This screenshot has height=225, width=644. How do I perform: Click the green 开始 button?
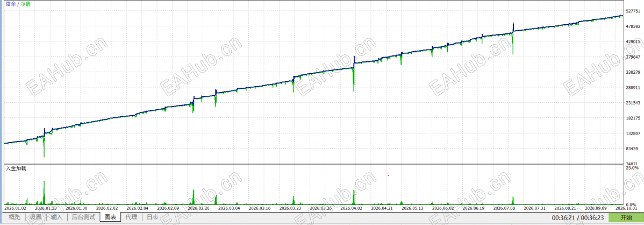626,217
